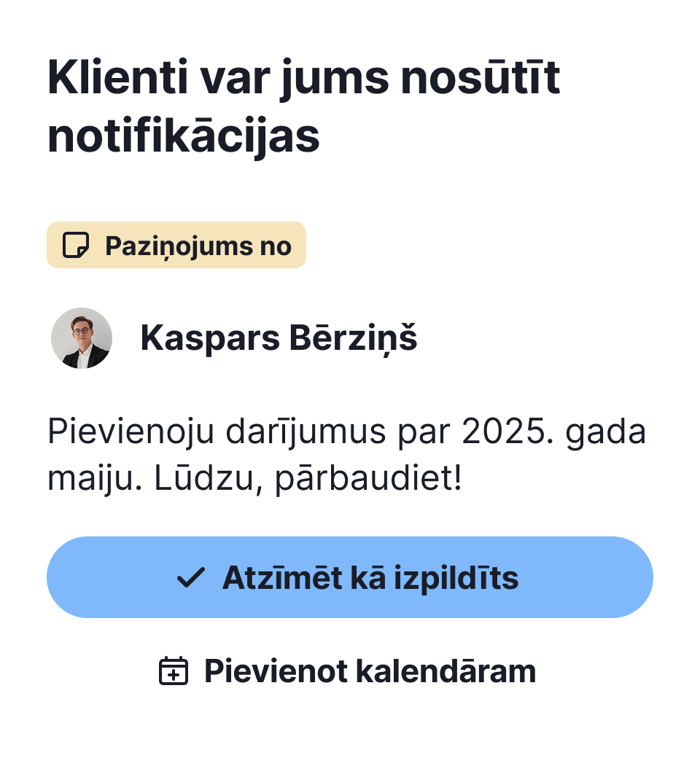Click the text 'Lūdzu, pārbaudiet!'
Viewport: 700px width, 758px height.
click(308, 478)
